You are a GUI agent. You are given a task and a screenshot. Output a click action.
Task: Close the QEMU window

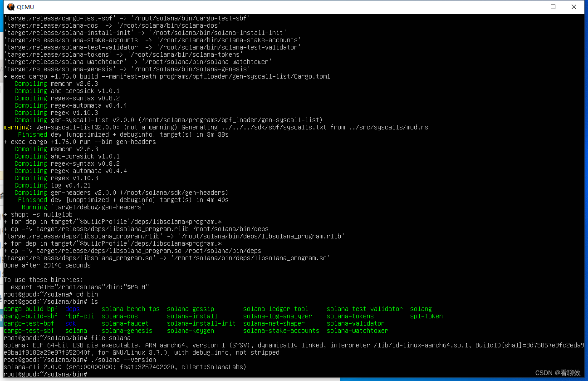pyautogui.click(x=574, y=7)
